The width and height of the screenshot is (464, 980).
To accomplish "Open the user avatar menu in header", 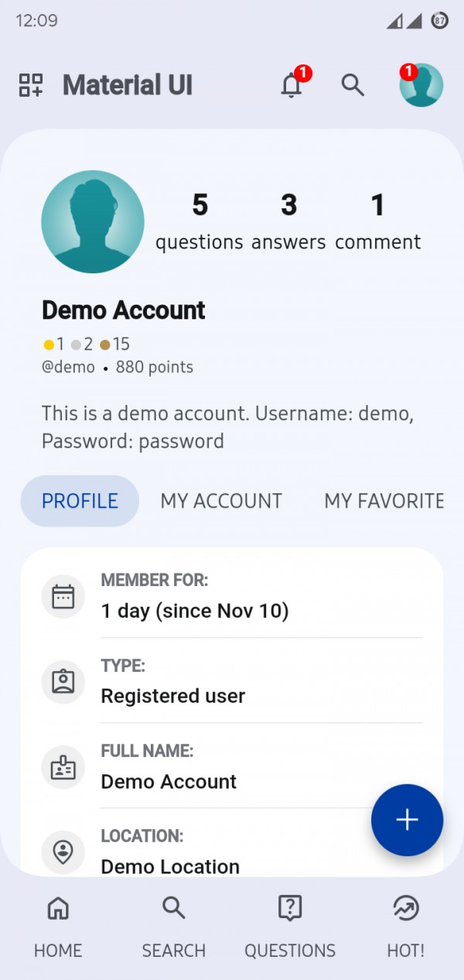I will coord(421,85).
